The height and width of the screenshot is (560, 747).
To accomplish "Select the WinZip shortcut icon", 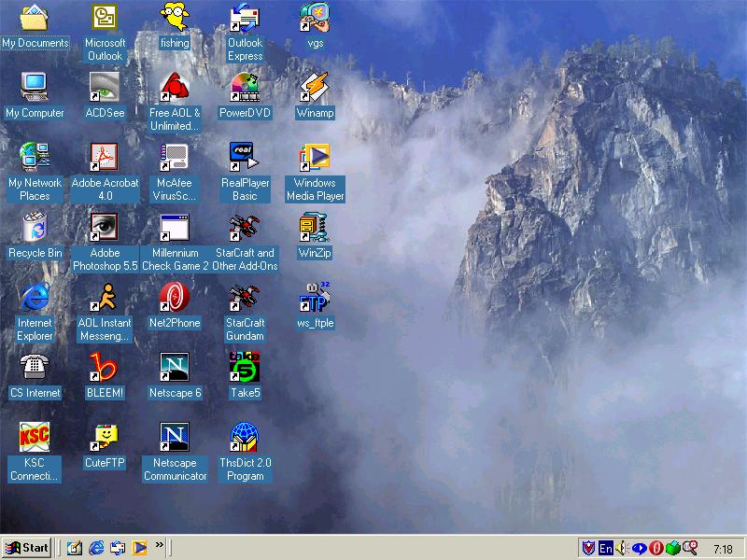I will 315,227.
